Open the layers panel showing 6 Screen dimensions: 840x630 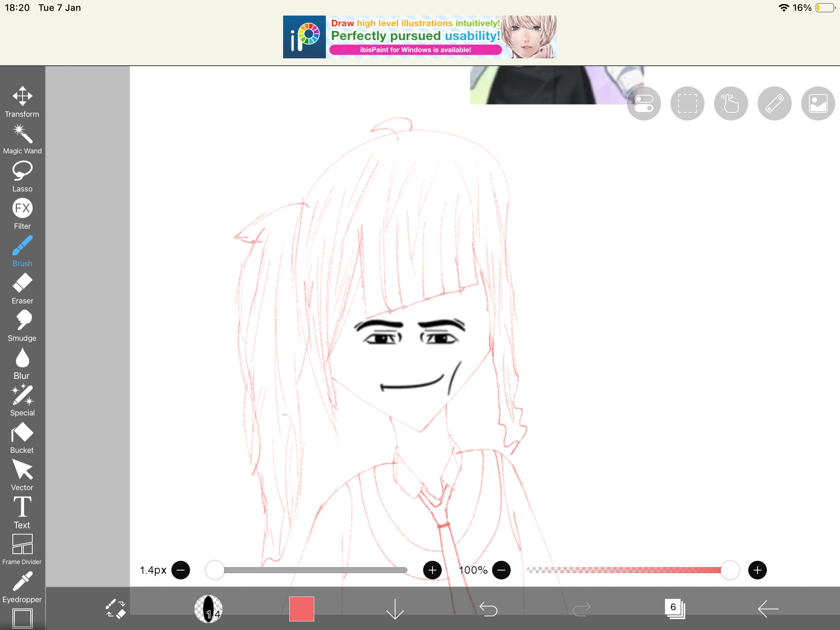coord(674,609)
